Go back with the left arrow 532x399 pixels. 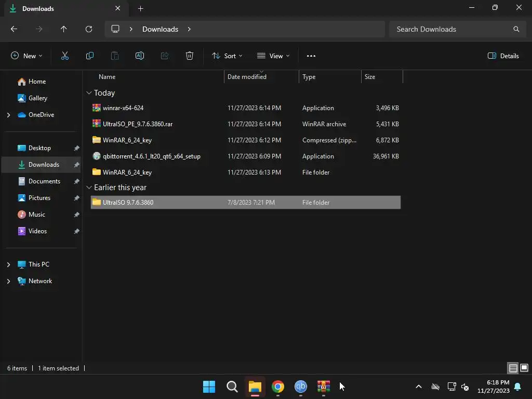pyautogui.click(x=14, y=29)
